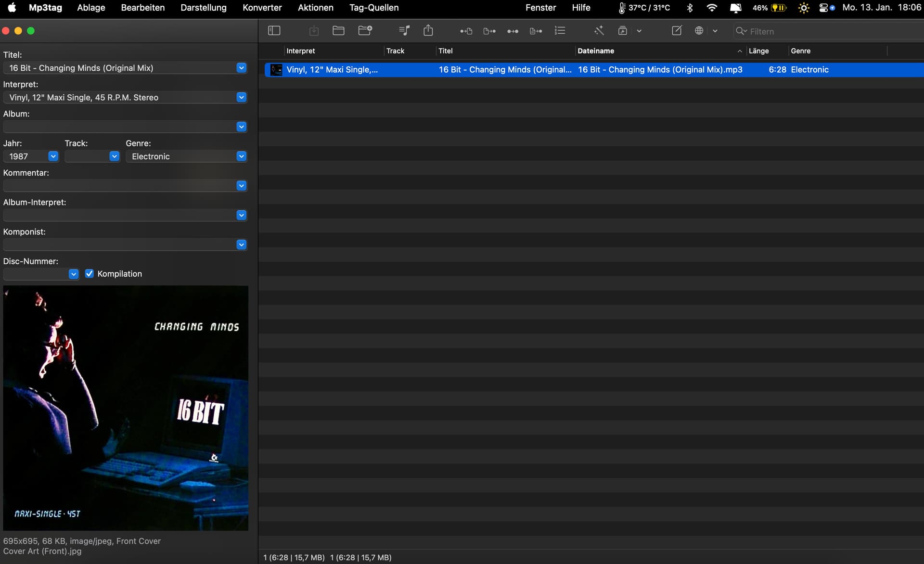Open the playlist music note icon
Viewport: 924px width, 564px height.
coord(404,31)
